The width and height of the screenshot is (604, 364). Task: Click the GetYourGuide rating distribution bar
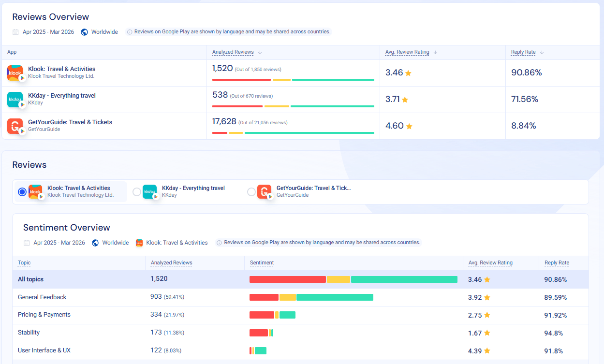pyautogui.click(x=293, y=133)
